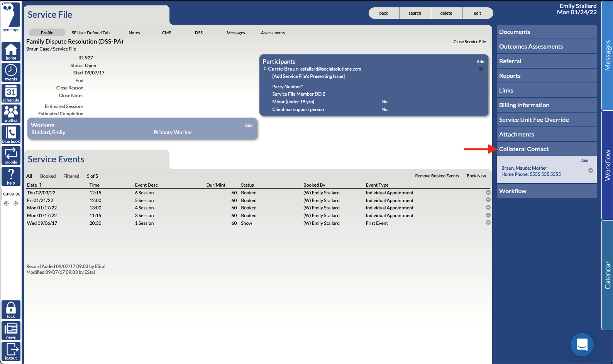Image resolution: width=613 pixels, height=364 pixels.
Task: Expand Billing Information section
Action: coord(547,105)
